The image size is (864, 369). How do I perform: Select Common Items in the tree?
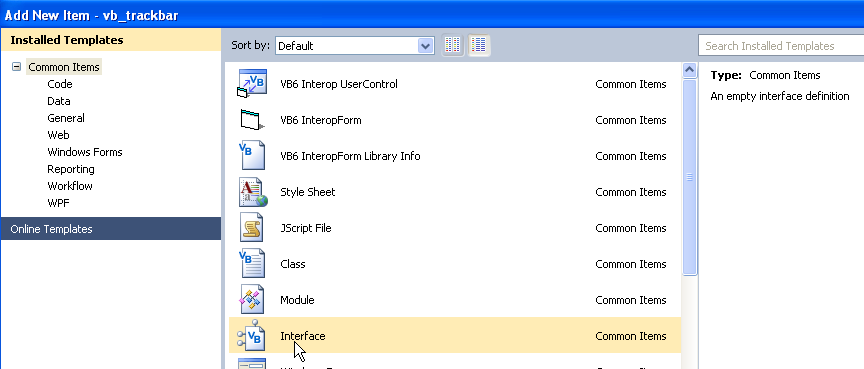[64, 67]
